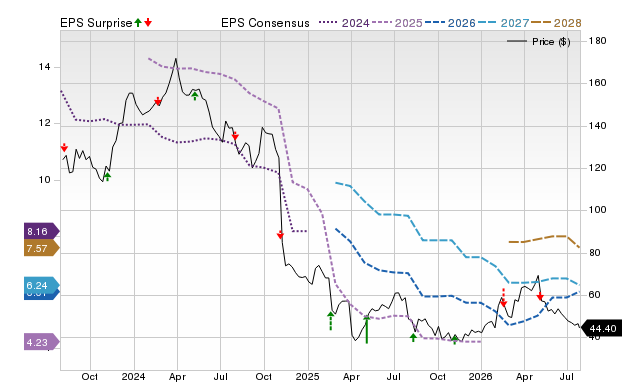This screenshot has height=382, width=640.
Task: Toggle the 2025 consensus legend entry
Action: click(397, 23)
